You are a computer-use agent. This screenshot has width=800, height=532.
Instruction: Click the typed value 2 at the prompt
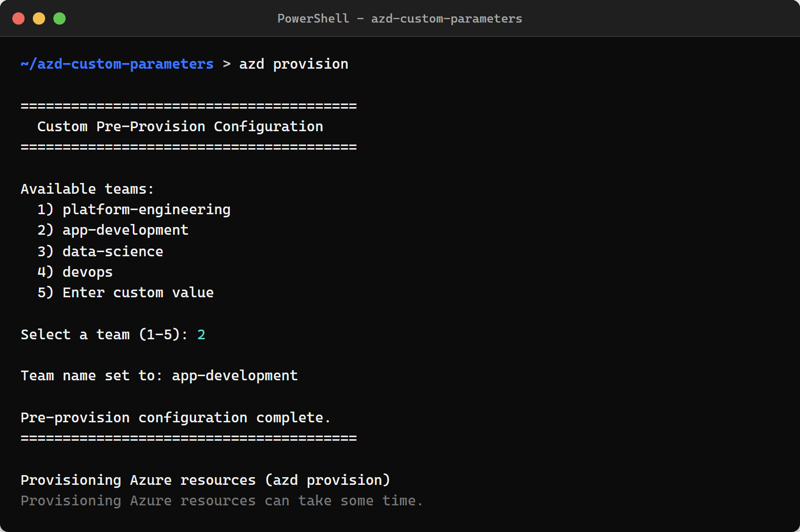click(201, 334)
